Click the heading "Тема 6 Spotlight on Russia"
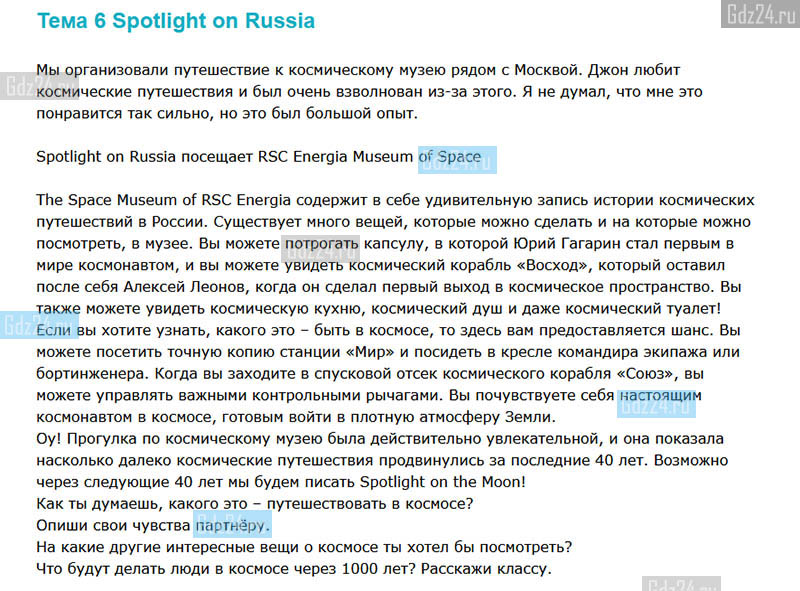This screenshot has width=800, height=591. (176, 21)
